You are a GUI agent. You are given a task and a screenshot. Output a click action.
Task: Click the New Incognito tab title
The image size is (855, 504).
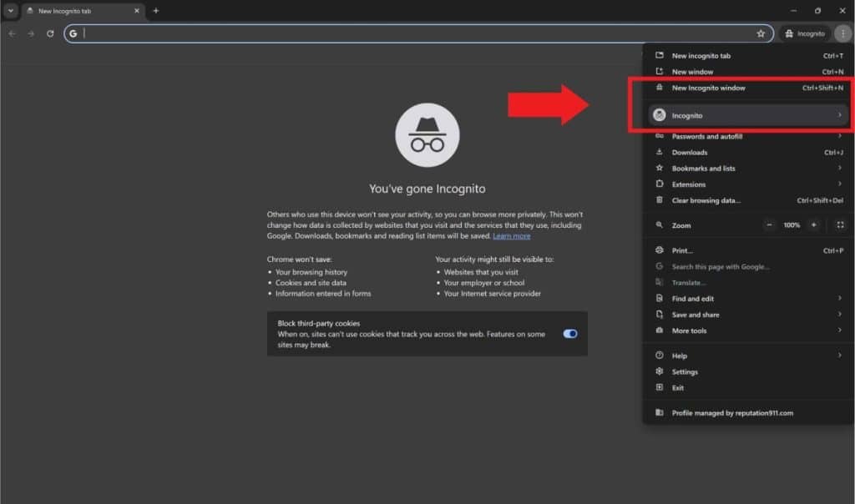tap(64, 11)
